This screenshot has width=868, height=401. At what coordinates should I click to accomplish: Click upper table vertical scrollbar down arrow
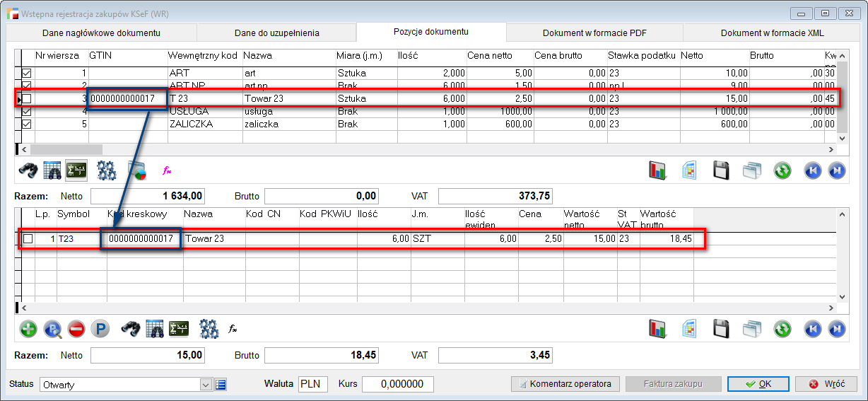coord(842,137)
